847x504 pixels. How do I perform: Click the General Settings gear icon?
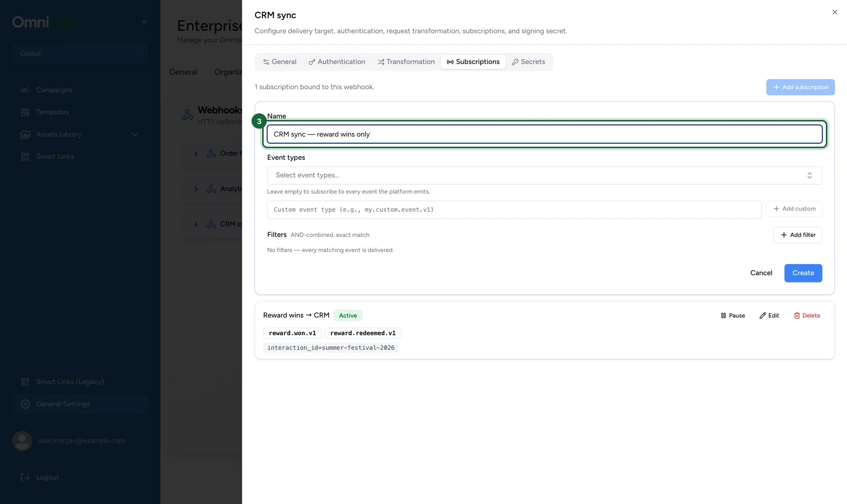click(x=25, y=404)
